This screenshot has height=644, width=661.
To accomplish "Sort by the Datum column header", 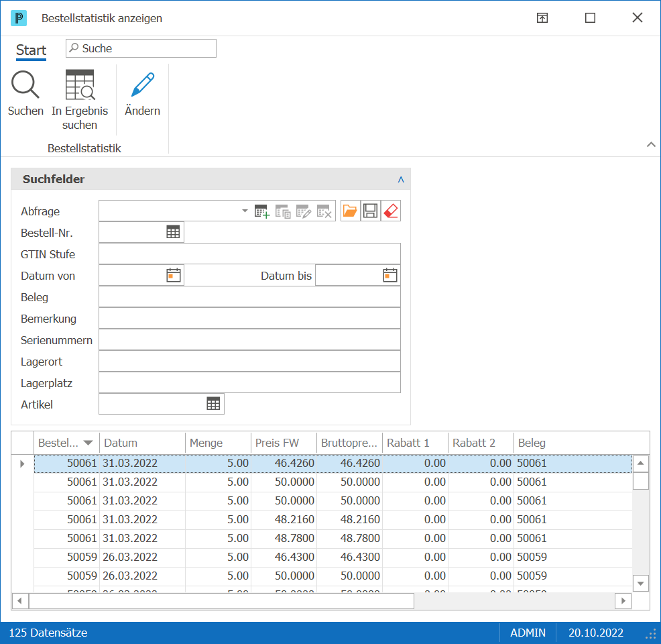I will (x=143, y=443).
